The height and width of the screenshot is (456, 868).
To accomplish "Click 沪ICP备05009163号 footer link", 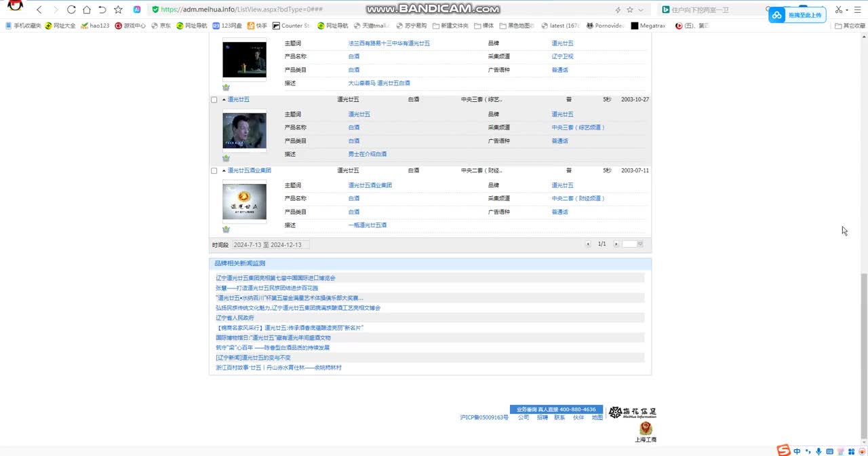I will [x=484, y=418].
